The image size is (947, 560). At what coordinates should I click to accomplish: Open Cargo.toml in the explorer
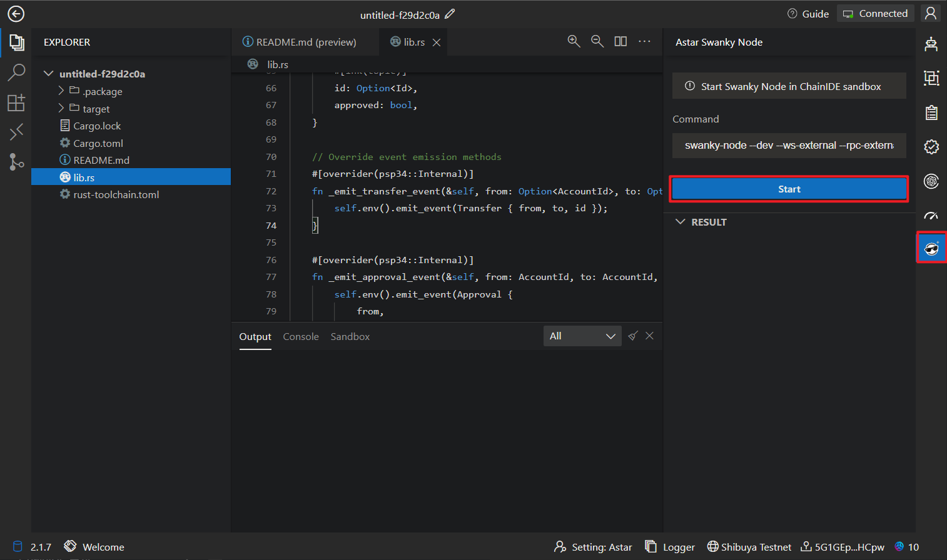click(x=98, y=143)
